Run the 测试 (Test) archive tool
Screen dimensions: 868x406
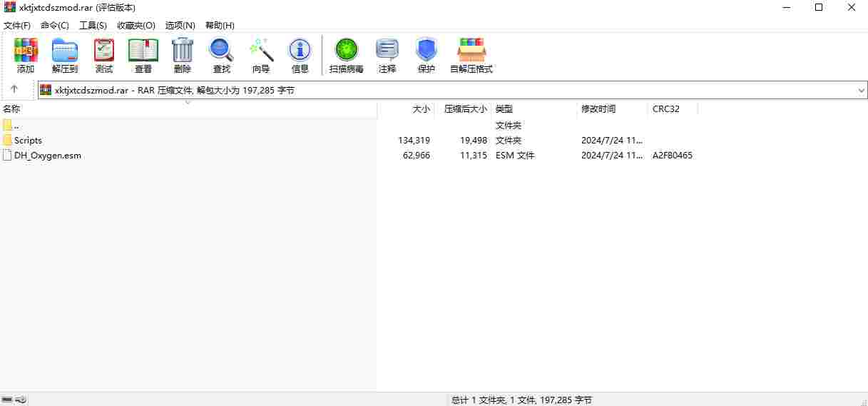tap(104, 56)
